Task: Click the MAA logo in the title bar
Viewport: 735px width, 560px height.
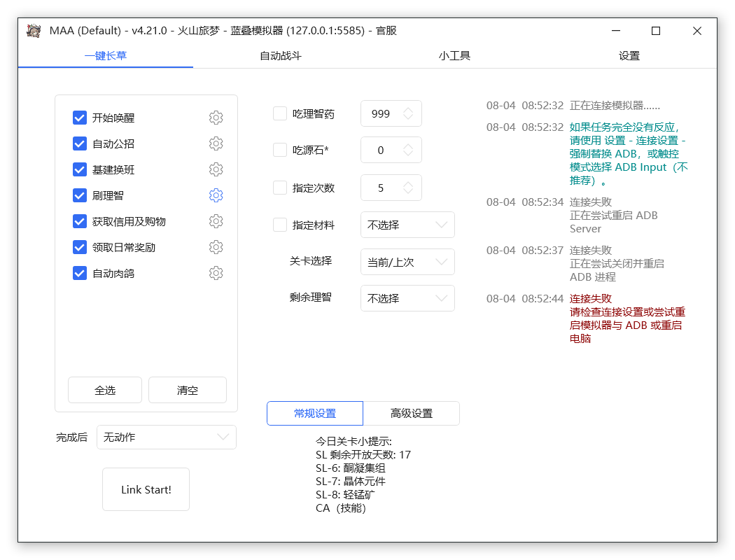Action: [33, 31]
